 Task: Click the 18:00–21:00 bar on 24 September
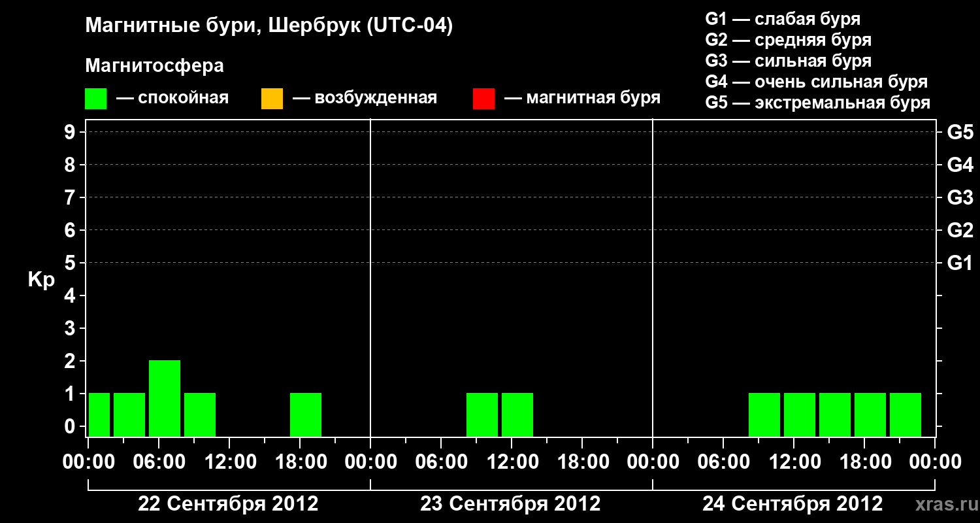[870, 414]
